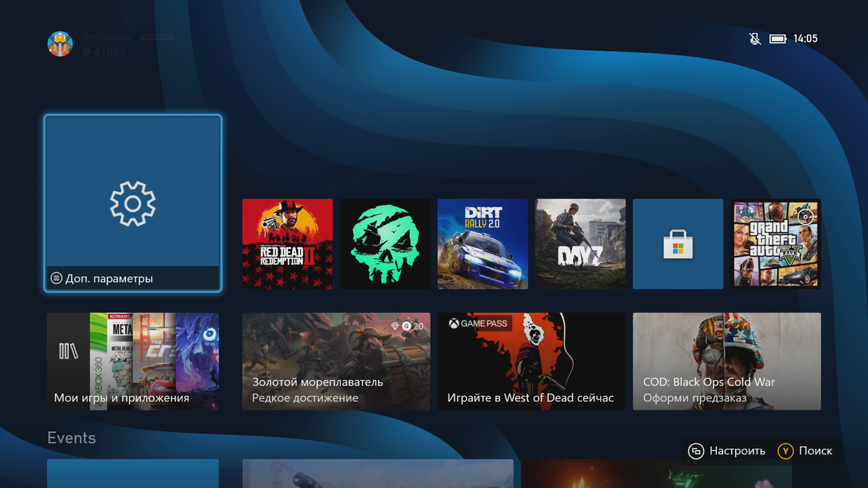The width and height of the screenshot is (868, 488).
Task: Open the profile avatar picture
Action: (x=60, y=43)
